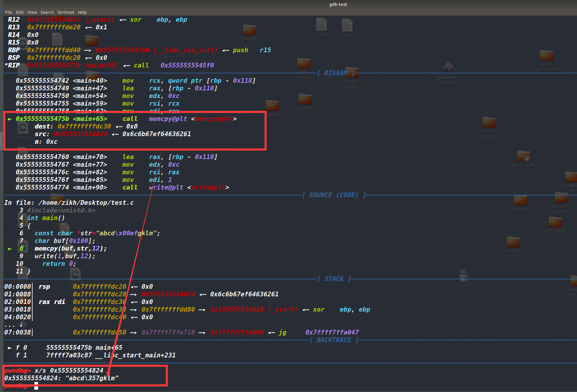Click the output string "abcd\357gklm"

[92, 378]
